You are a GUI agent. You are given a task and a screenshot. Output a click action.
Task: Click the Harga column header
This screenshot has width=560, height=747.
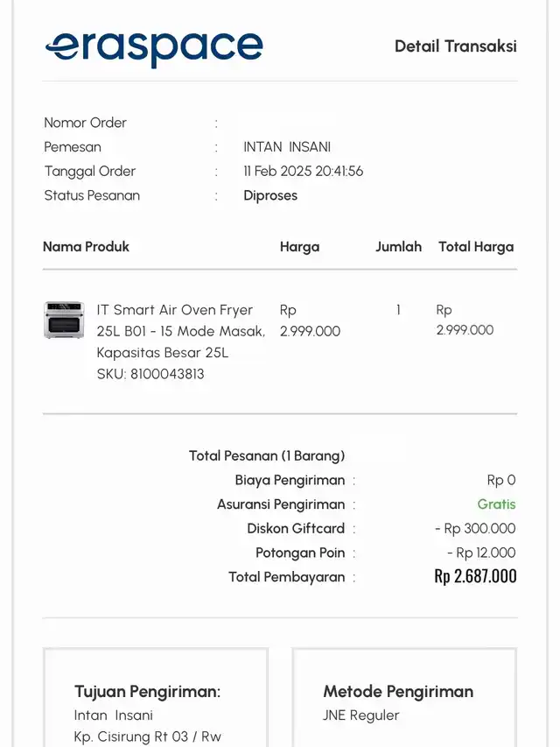pos(299,247)
